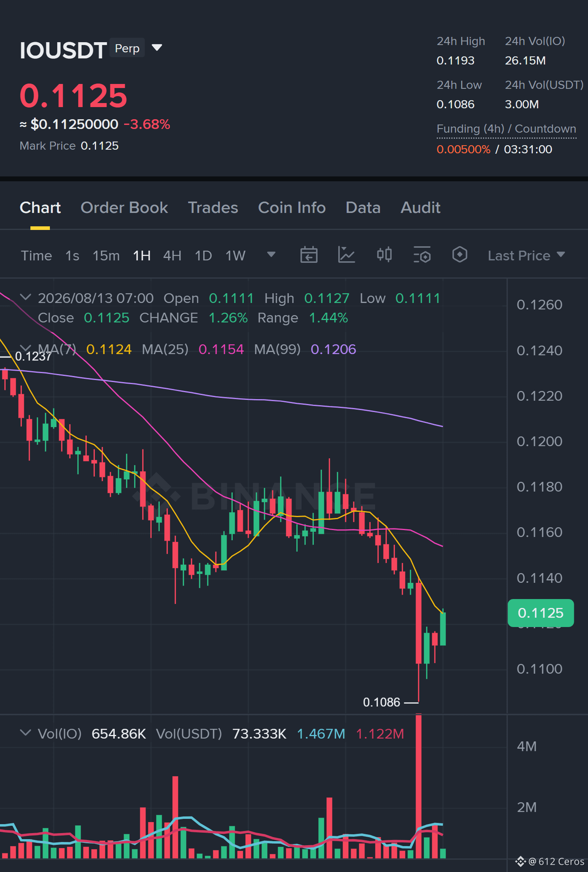Tap the funding rate 0.00500%
Screen dimensions: 588x872
pyautogui.click(x=464, y=149)
